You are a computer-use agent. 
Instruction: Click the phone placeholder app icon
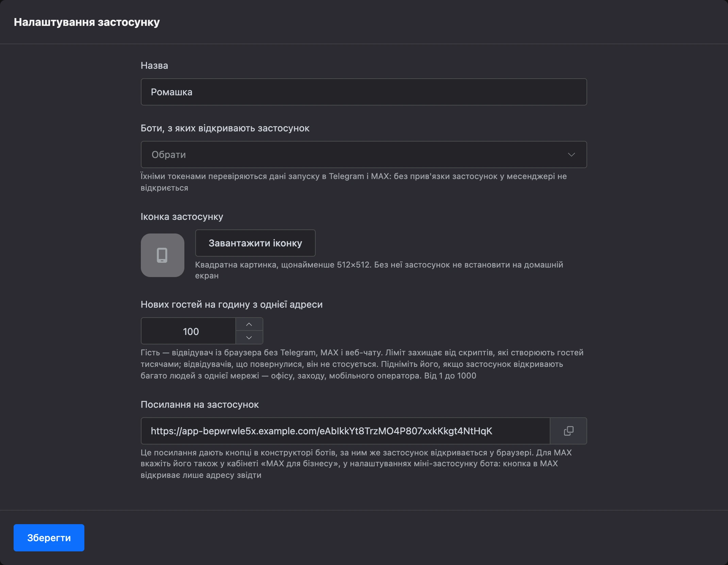tap(163, 255)
